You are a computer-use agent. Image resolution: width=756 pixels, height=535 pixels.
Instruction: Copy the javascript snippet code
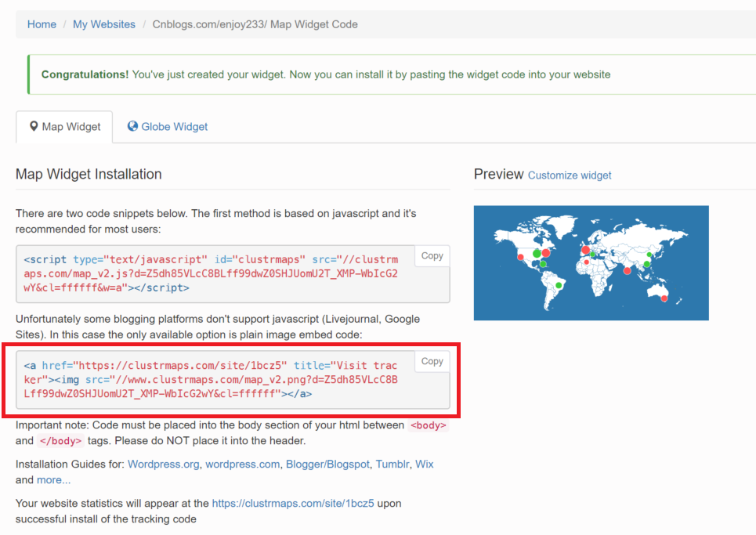pyautogui.click(x=432, y=256)
